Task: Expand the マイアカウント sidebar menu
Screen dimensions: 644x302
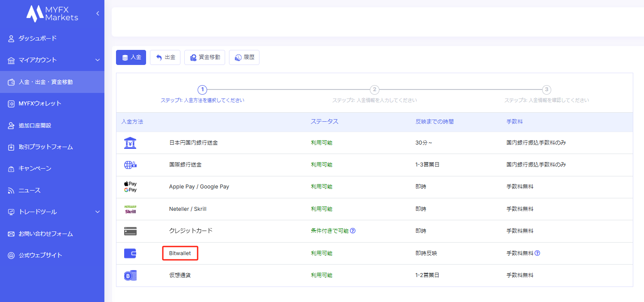Action: pos(98,60)
